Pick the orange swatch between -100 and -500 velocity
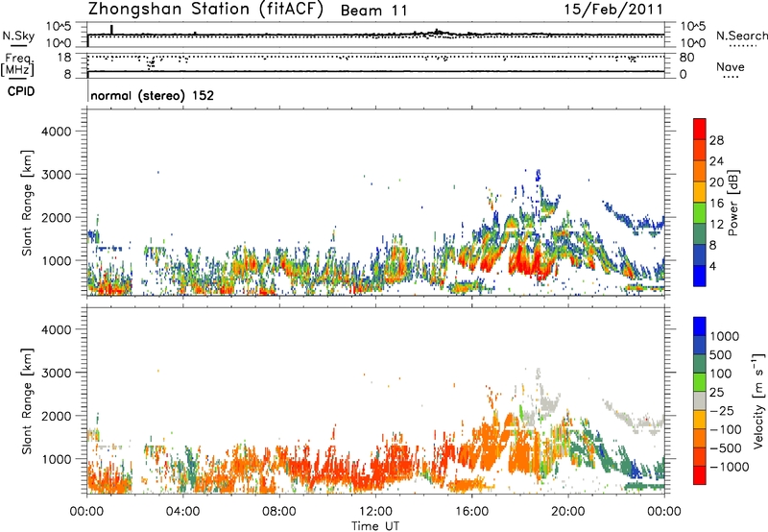Screen dimensions: 768x532 [x=700, y=439]
